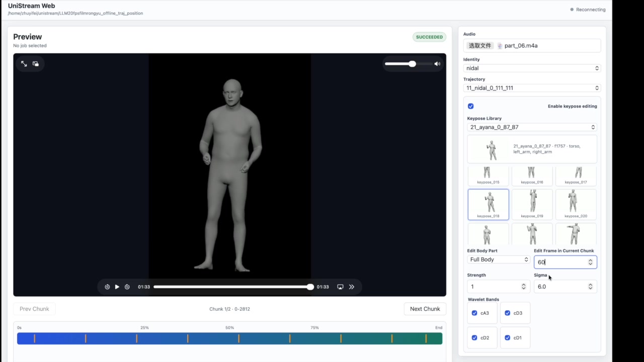Open the Edit Body Part dropdown
Viewport: 644px width, 362px height.
point(499,259)
